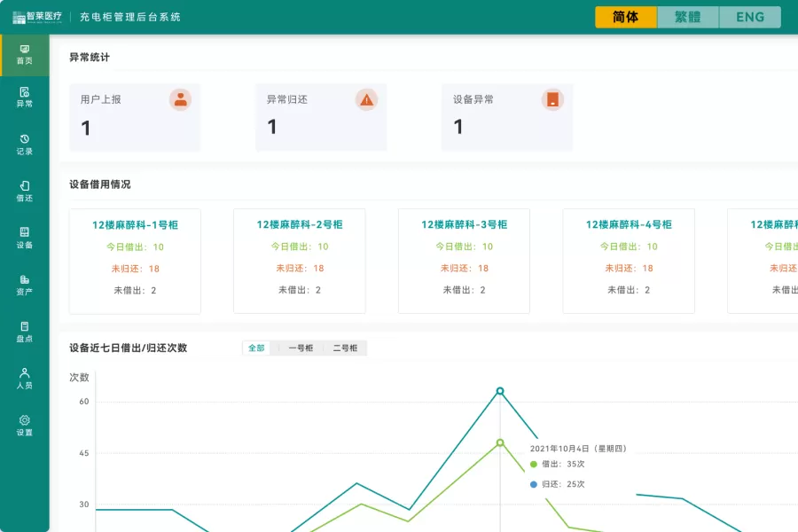The height and width of the screenshot is (532, 798).
Task: Click 未借出: 2 in 3号柜 card
Action: pos(464,290)
